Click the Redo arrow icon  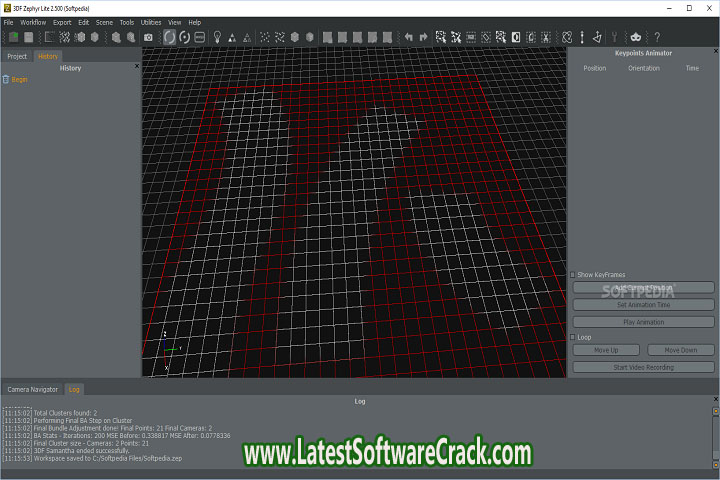coord(423,37)
